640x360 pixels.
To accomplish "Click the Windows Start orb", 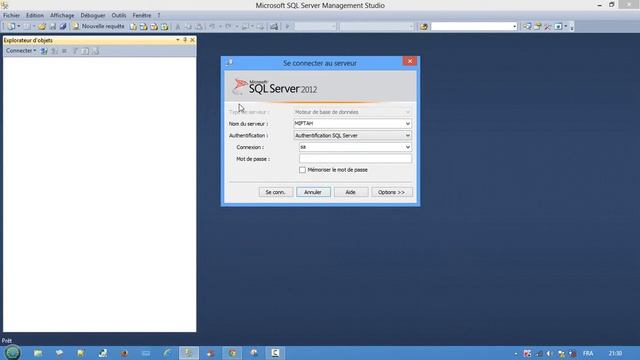I will click(13, 353).
